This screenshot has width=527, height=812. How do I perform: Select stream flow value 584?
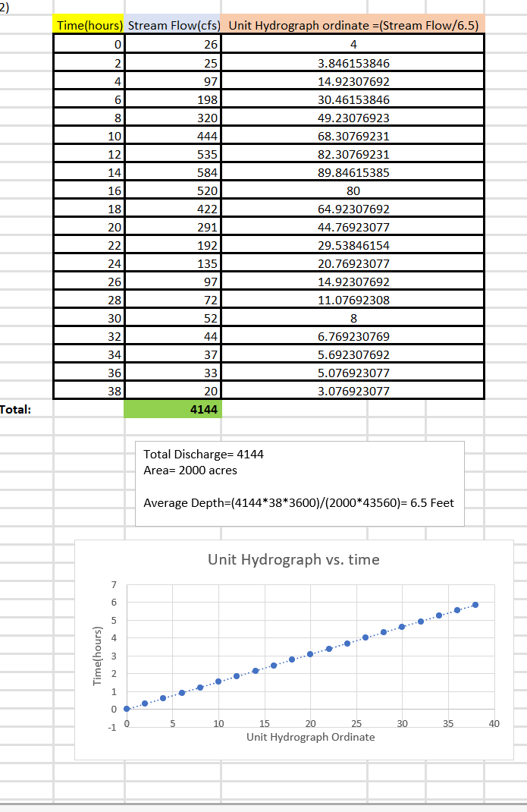point(173,172)
